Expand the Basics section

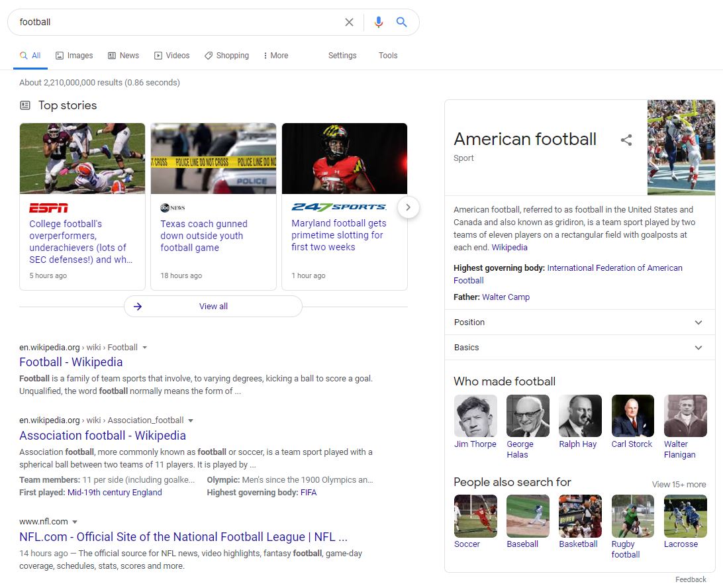coord(579,348)
